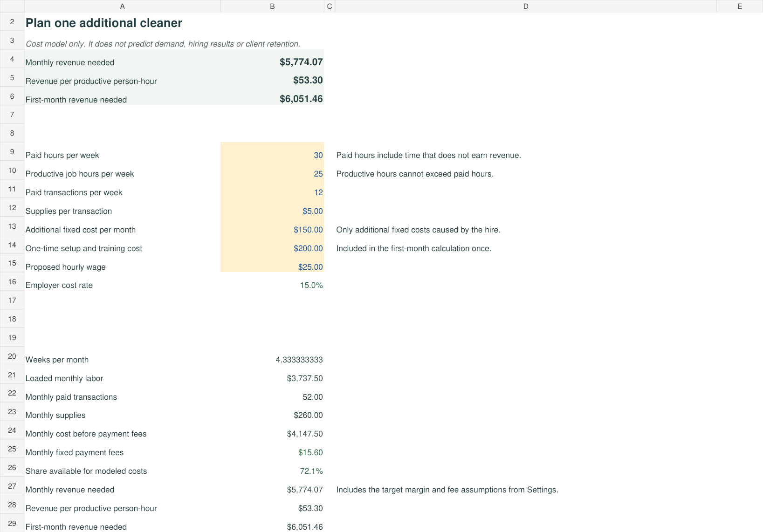Click the column D header
This screenshot has width=763, height=532.
coord(526,6)
